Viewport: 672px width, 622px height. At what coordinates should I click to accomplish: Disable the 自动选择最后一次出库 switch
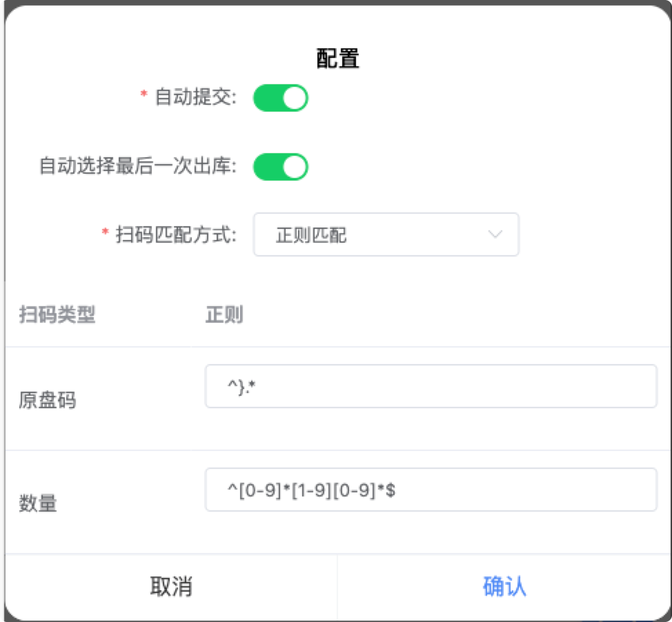[280, 167]
